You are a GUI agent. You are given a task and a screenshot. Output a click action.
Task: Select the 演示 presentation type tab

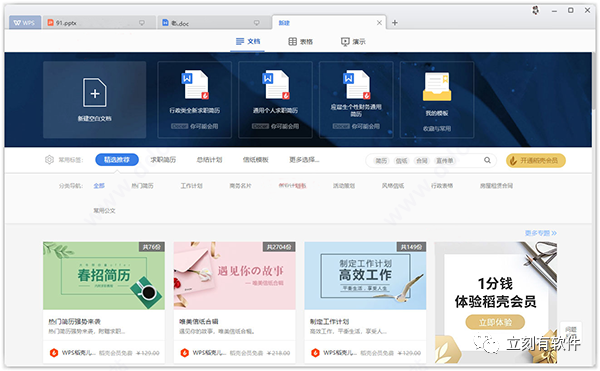[353, 41]
